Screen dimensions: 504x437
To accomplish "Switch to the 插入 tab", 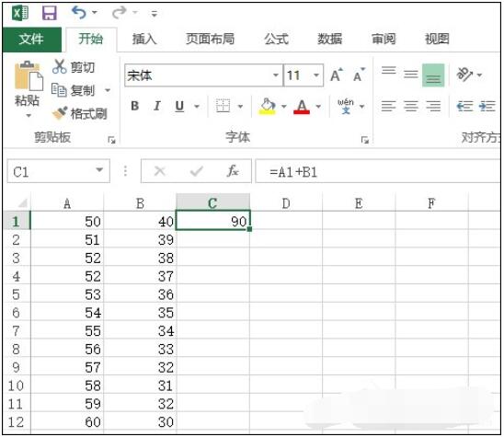I will coord(144,40).
